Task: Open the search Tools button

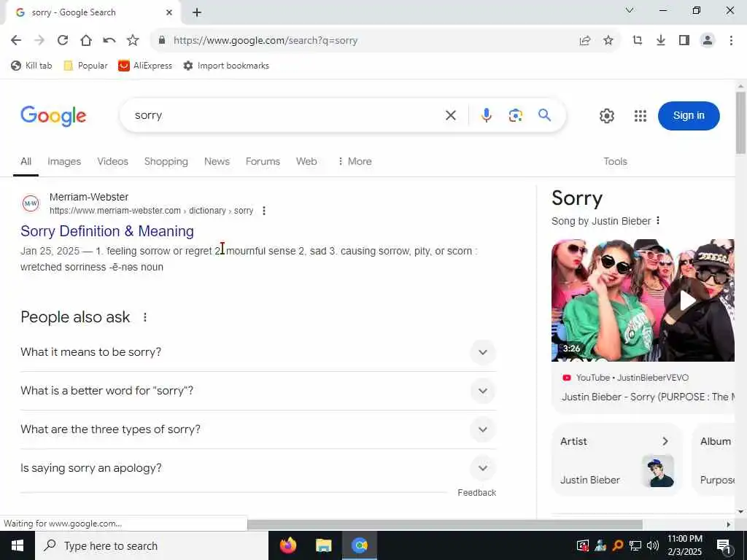Action: tap(615, 161)
